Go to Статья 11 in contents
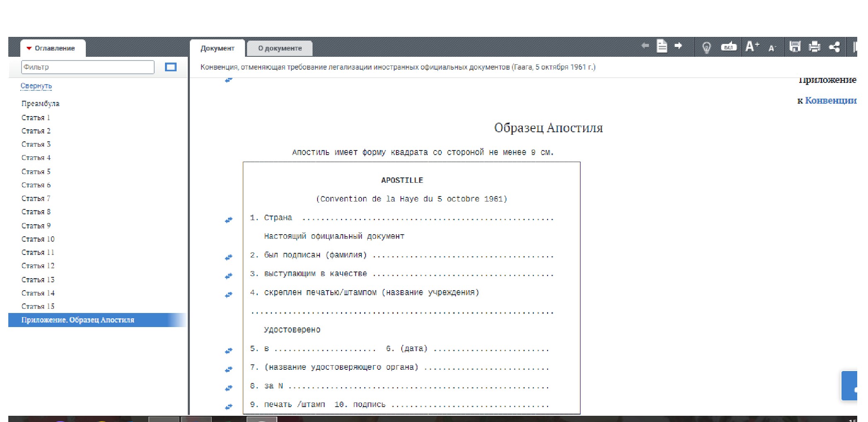This screenshot has height=422, width=868. (x=38, y=252)
